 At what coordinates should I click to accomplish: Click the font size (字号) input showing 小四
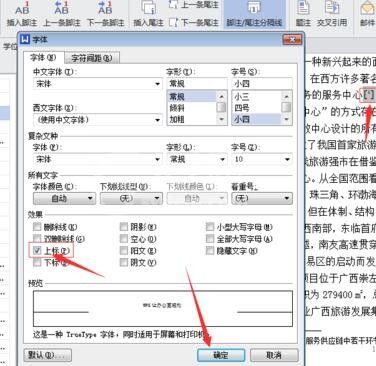point(262,83)
